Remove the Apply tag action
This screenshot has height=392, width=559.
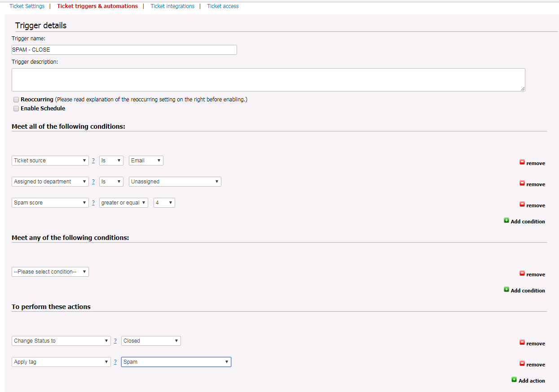click(x=532, y=364)
